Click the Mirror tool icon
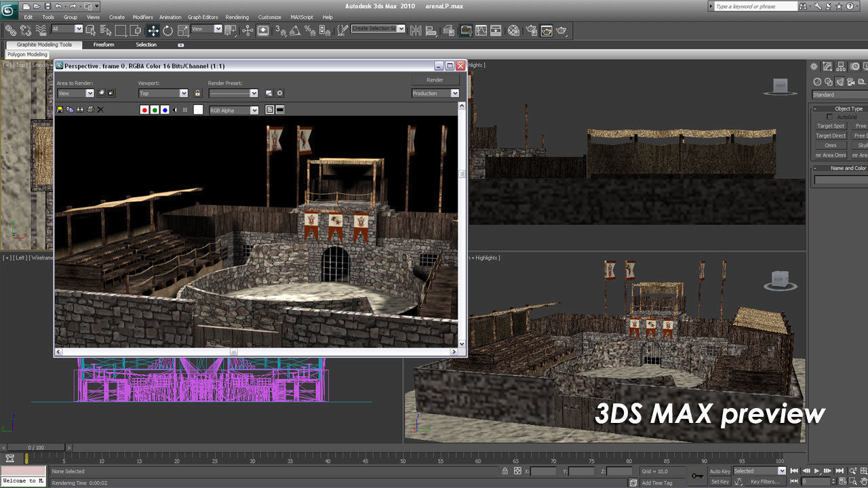The image size is (868, 488). click(416, 30)
